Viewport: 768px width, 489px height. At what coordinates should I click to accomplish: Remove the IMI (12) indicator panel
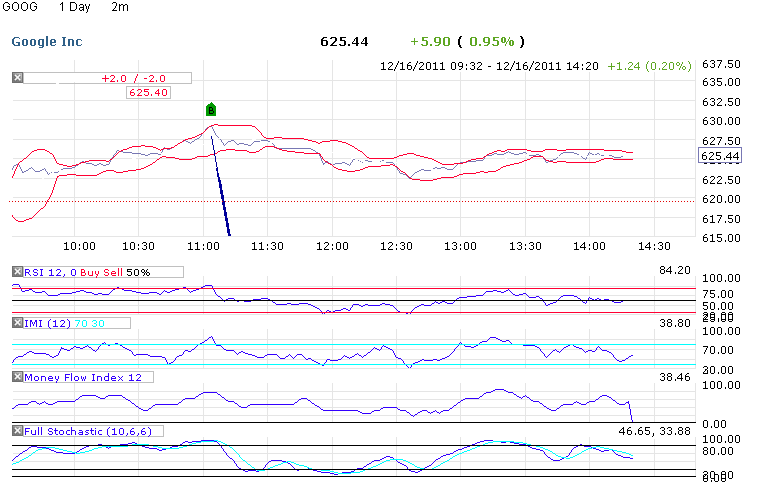(18, 322)
